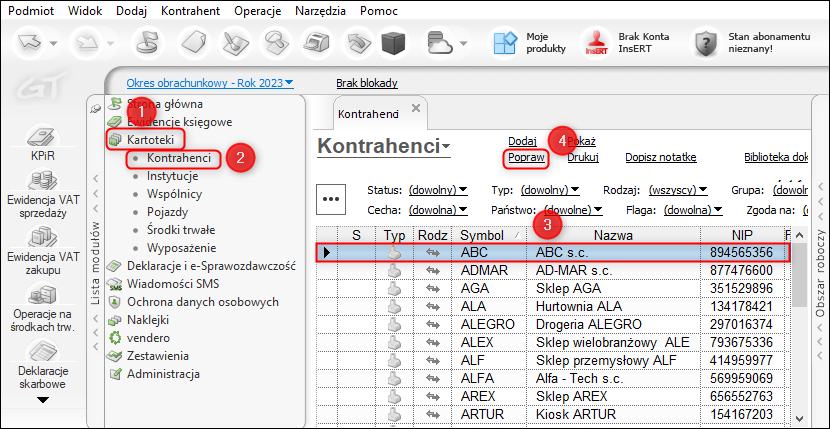Viewport: 830px width, 429px height.
Task: Open the Operacje menu
Action: pyautogui.click(x=258, y=9)
